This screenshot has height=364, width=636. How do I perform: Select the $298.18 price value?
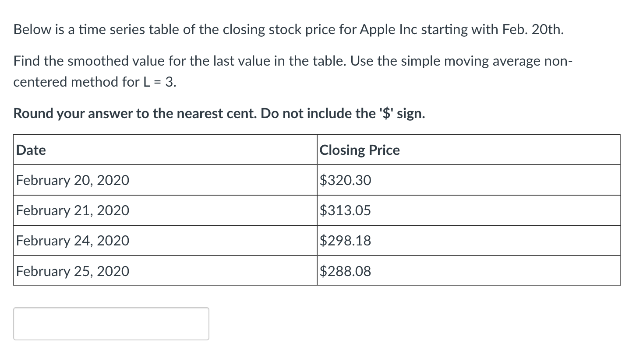tap(346, 241)
